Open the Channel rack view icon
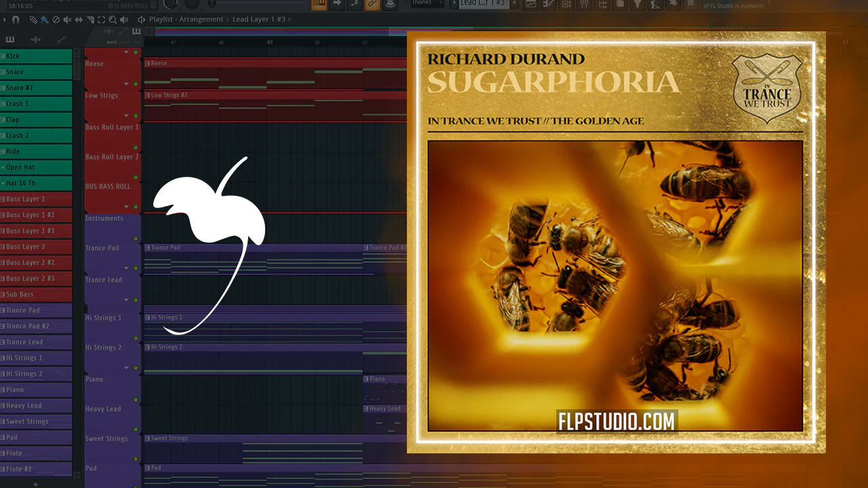This screenshot has width=868, height=488. pyautogui.click(x=566, y=4)
